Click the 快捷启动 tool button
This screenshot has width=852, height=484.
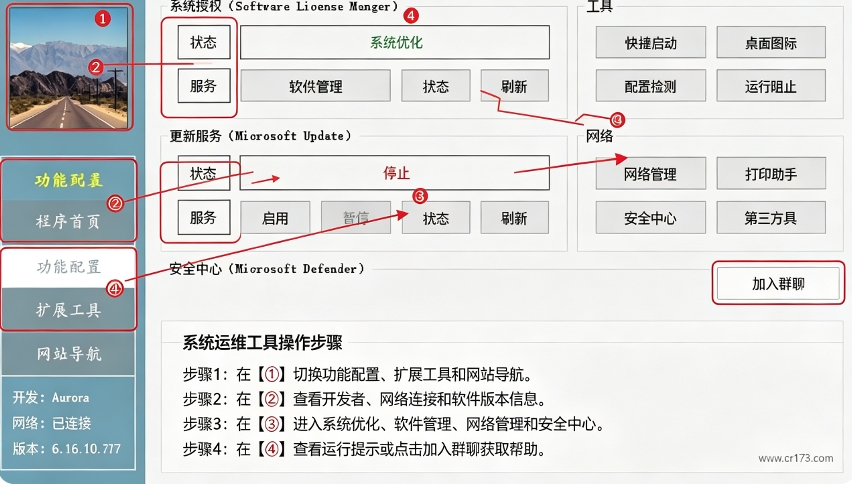pos(650,42)
